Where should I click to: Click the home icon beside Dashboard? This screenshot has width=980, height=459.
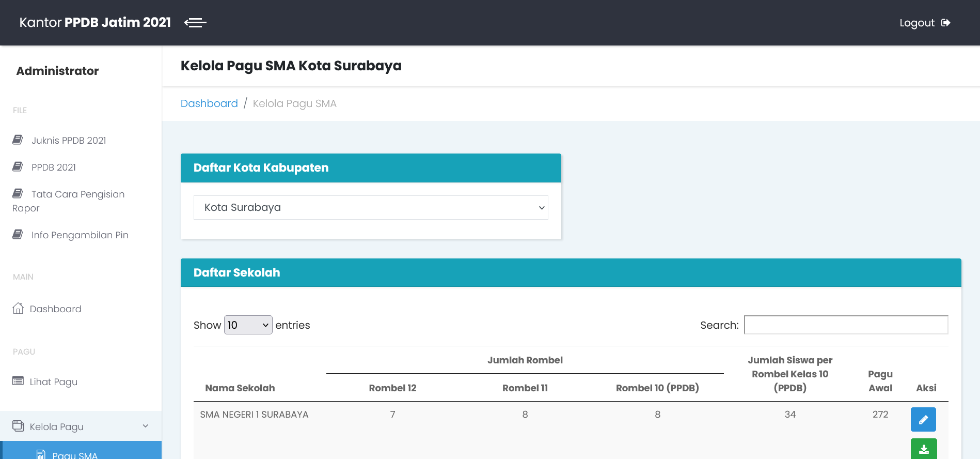(18, 309)
